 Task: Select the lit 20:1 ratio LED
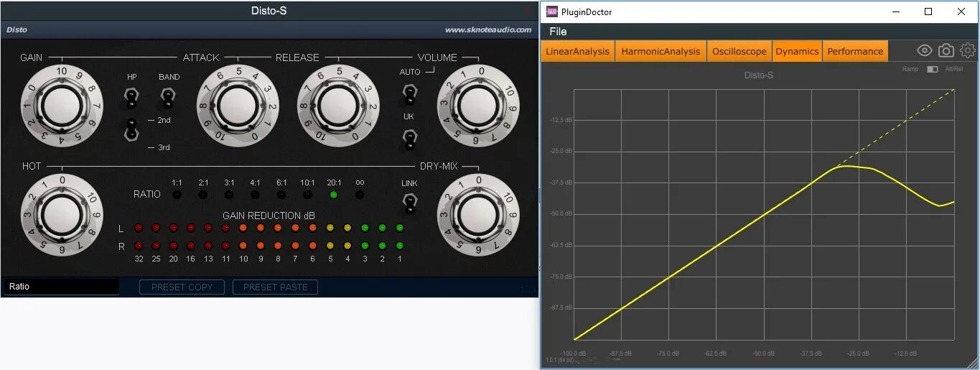pos(334,194)
